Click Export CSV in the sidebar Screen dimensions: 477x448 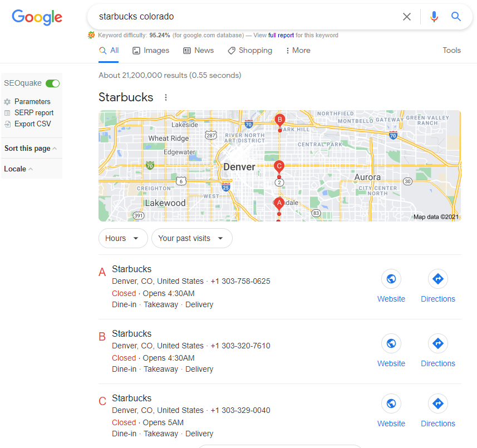click(x=32, y=124)
